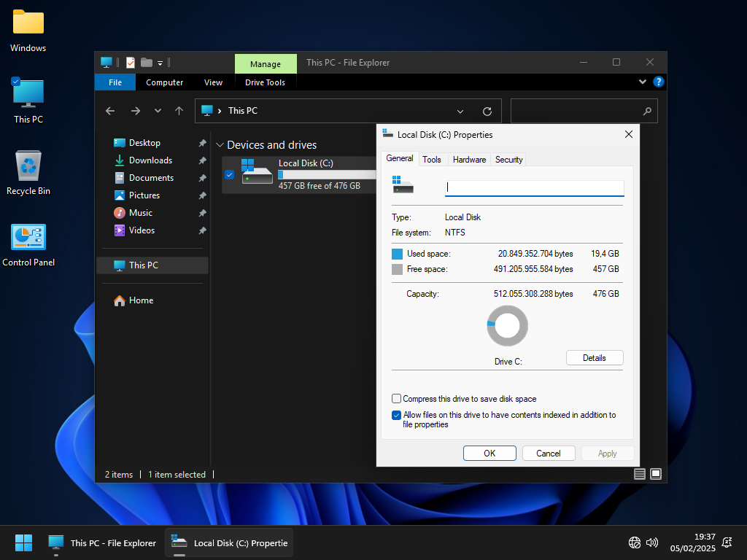Select Downloads in navigation pane
747x560 pixels.
(150, 160)
